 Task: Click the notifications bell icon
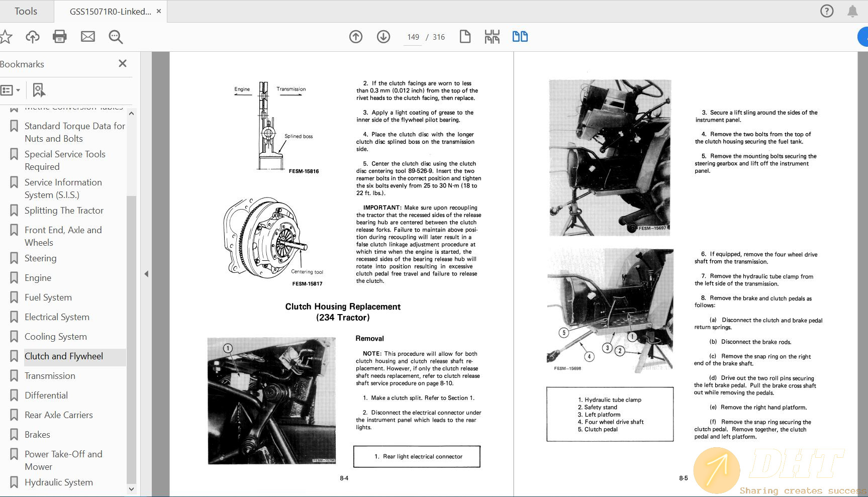click(852, 11)
